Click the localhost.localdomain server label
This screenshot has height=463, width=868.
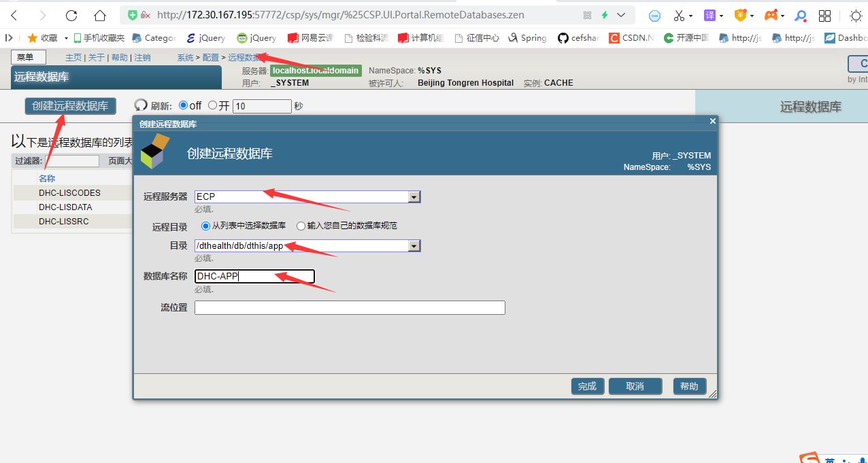point(316,71)
